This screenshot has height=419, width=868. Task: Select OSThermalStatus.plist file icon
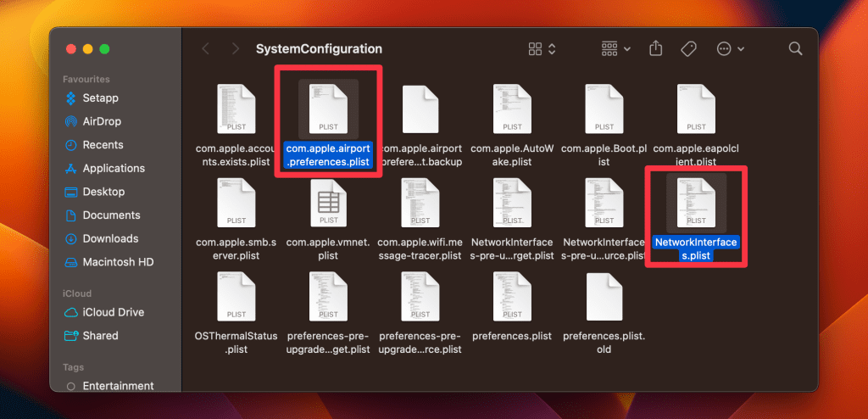pyautogui.click(x=236, y=297)
